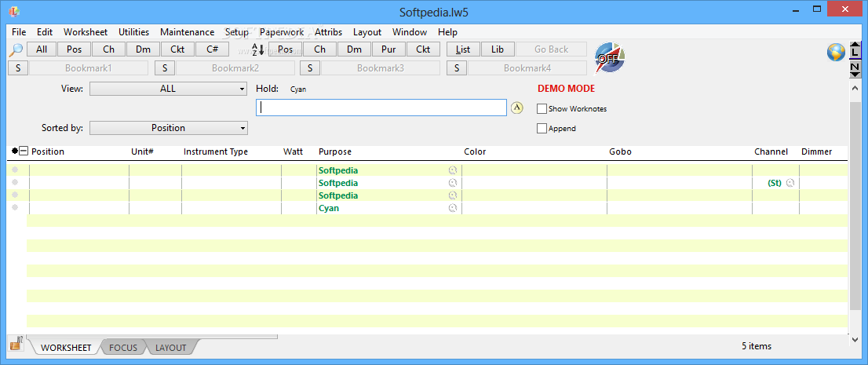Click the globe icon at top right

coord(836,52)
